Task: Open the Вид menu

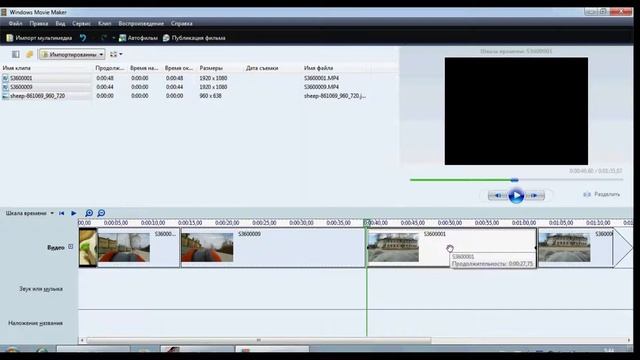Action: point(60,23)
